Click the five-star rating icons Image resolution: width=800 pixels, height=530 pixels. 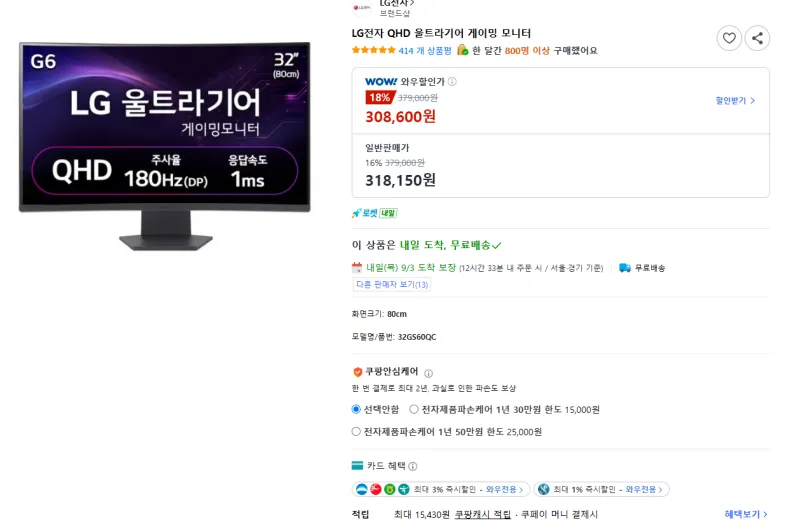[x=373, y=50]
